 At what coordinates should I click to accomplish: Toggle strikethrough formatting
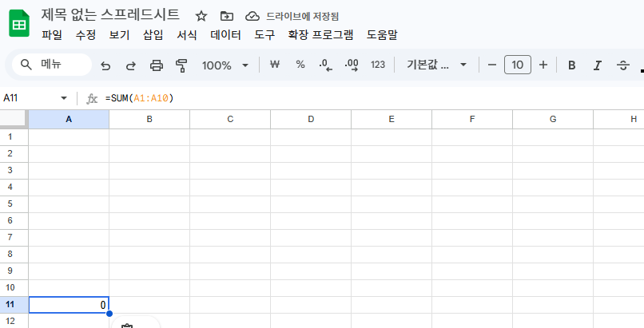[x=623, y=65]
